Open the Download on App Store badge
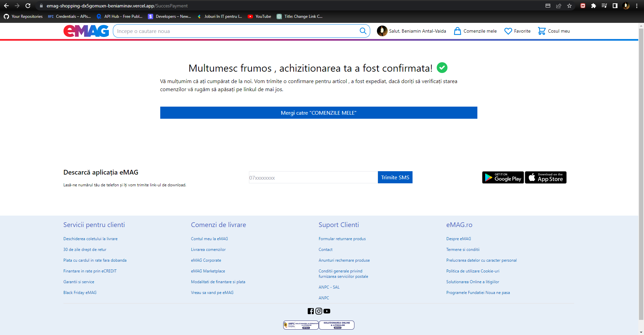Viewport: 644px width, 335px height. coord(545,177)
